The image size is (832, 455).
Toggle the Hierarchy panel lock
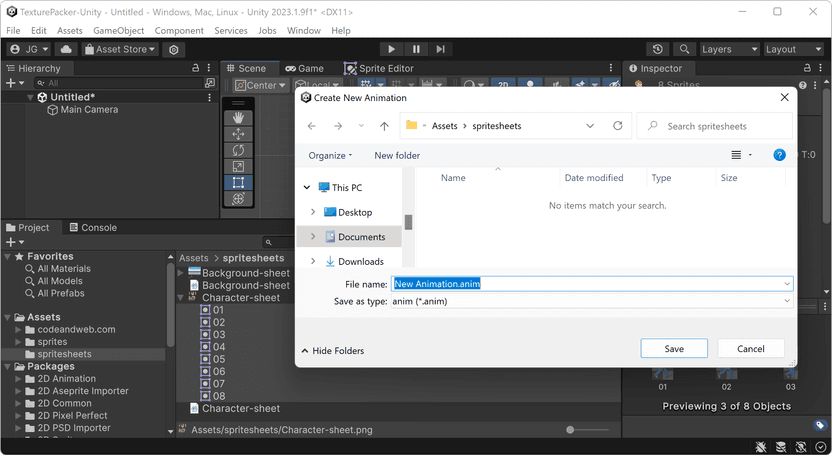(x=195, y=68)
